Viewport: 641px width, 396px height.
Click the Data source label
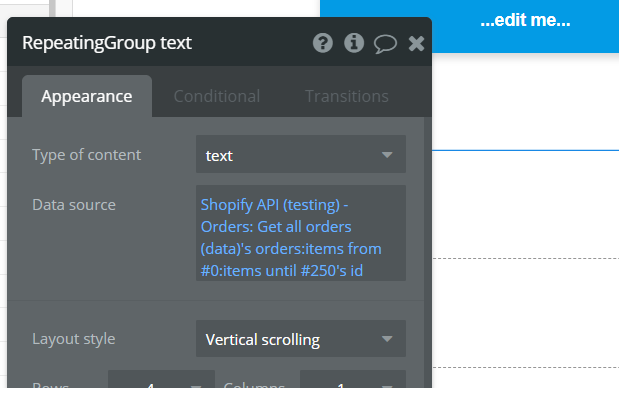click(74, 205)
